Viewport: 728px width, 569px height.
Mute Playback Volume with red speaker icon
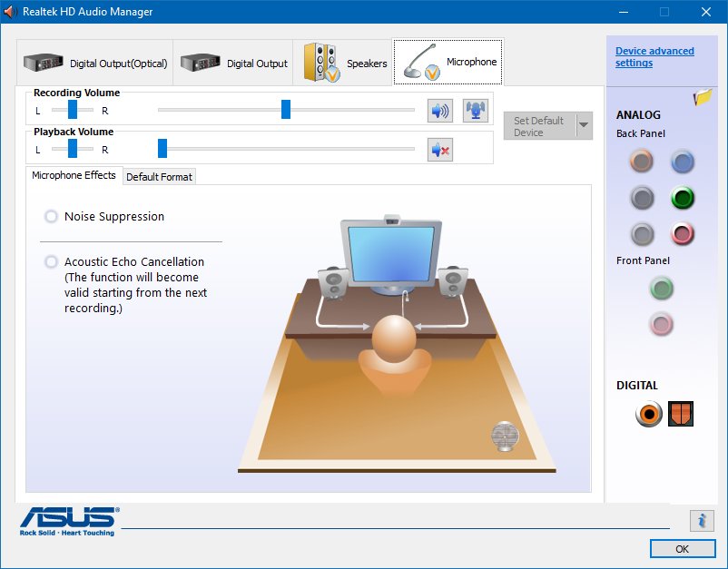pos(438,149)
